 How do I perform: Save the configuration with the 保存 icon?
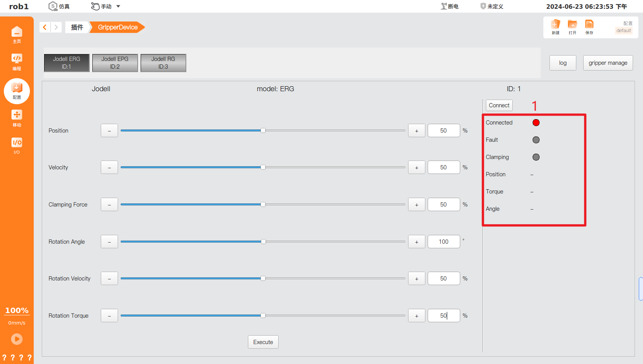point(589,27)
